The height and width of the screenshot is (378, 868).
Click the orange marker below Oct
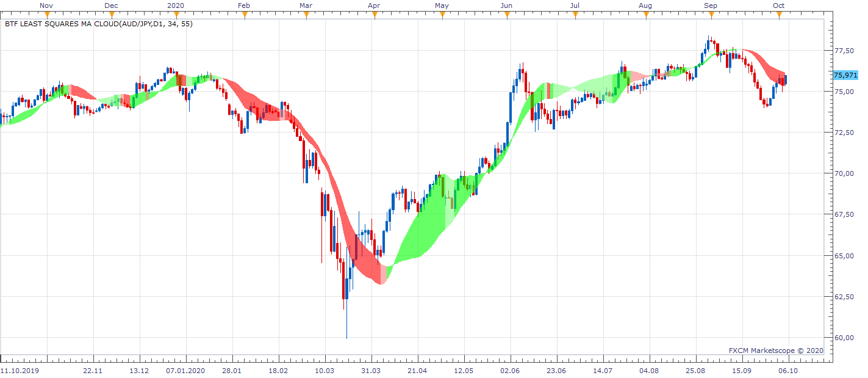[x=778, y=15]
